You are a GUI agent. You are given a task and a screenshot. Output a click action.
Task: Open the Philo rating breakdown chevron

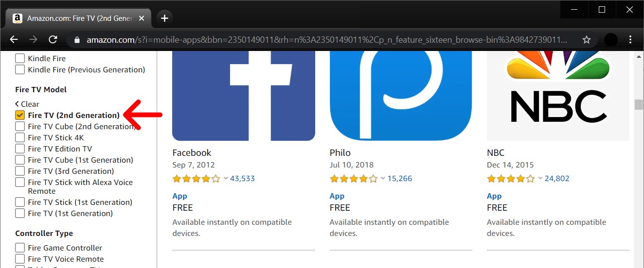click(383, 179)
